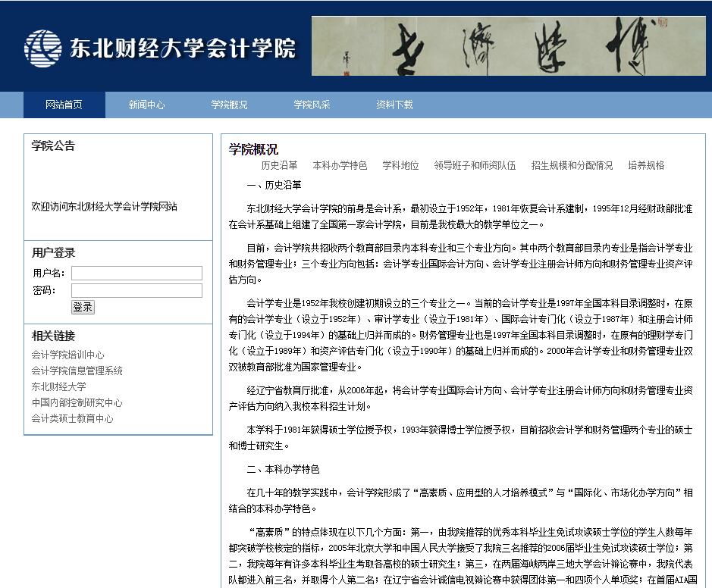Open the 网站首页 navigation tab
The height and width of the screenshot is (588, 712).
click(64, 105)
